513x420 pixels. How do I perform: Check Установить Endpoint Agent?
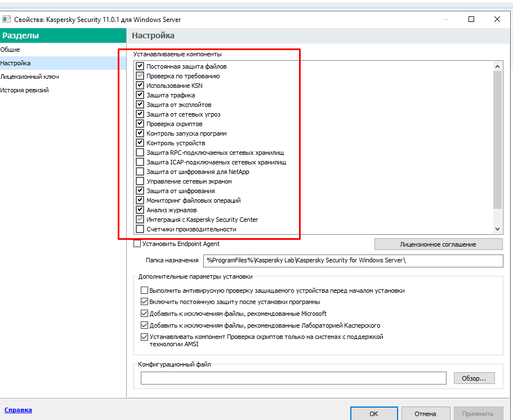137,244
